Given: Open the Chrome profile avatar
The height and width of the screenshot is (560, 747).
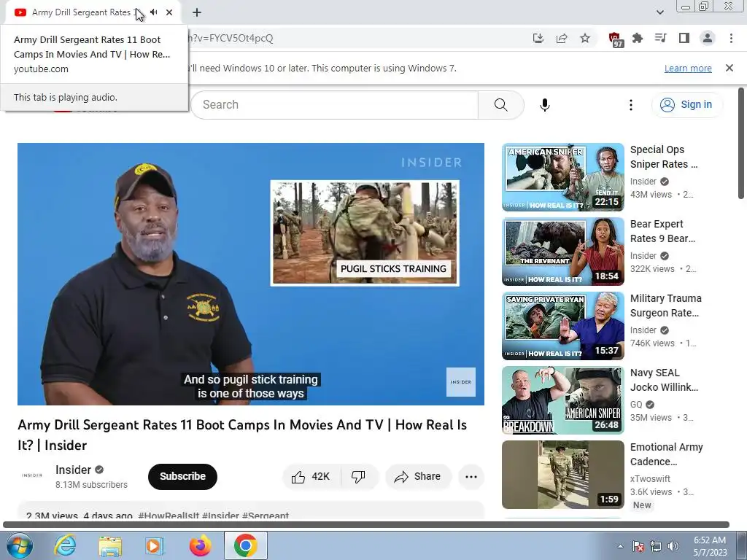Looking at the screenshot, I should [708, 38].
